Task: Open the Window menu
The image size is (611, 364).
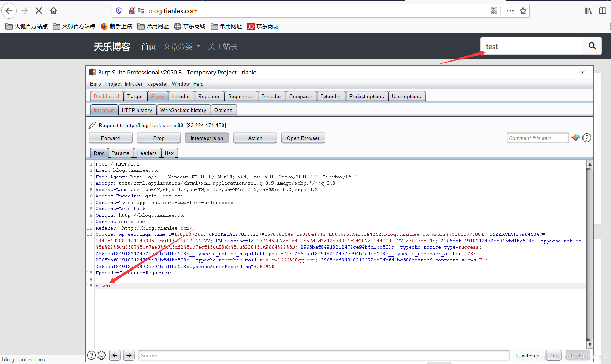Action: tap(181, 84)
